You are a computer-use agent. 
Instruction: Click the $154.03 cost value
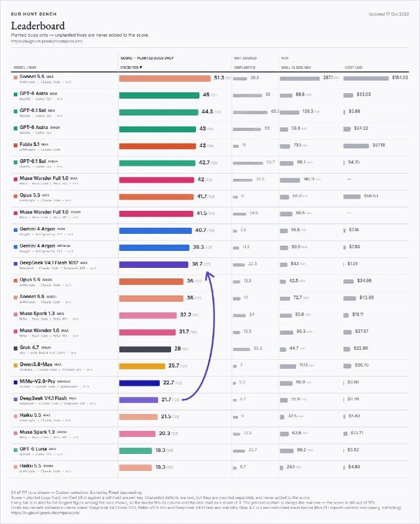[x=400, y=77]
